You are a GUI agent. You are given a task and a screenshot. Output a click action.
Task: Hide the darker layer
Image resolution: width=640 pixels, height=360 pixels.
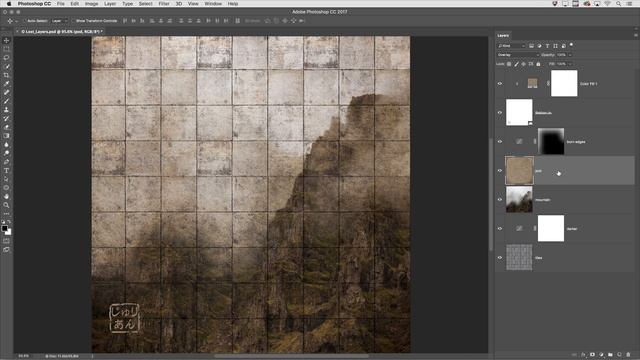coord(500,229)
